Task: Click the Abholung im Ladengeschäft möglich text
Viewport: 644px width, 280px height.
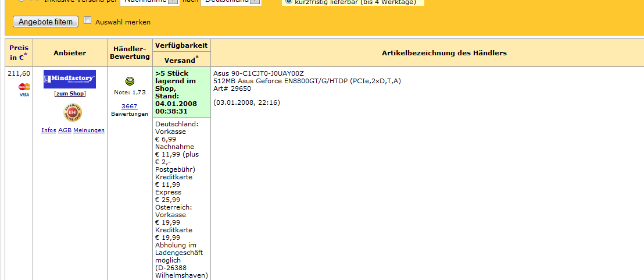Action: coord(179,253)
